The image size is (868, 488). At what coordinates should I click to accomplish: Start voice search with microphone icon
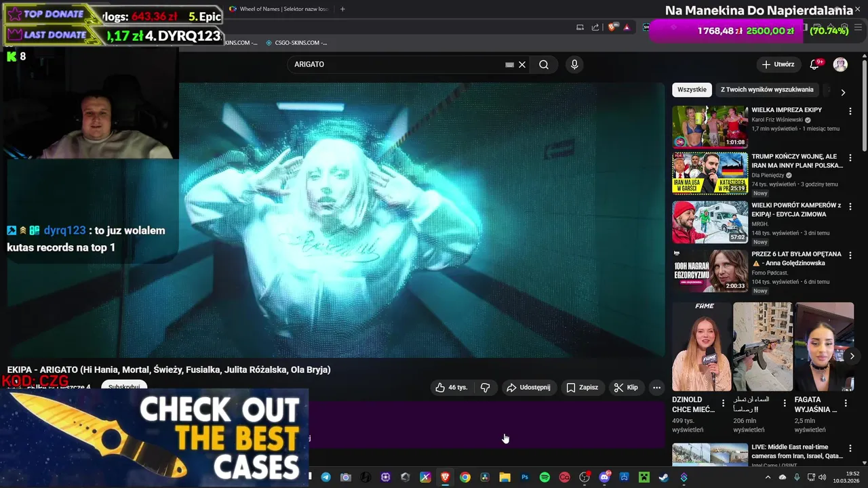click(x=574, y=64)
